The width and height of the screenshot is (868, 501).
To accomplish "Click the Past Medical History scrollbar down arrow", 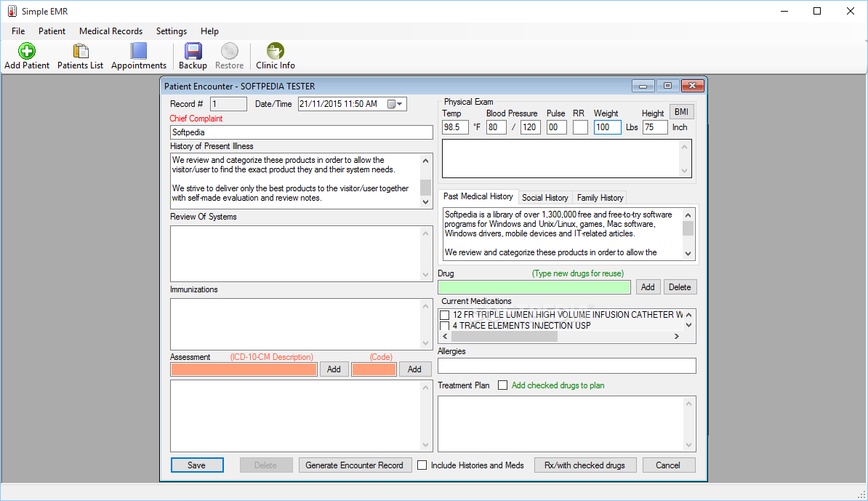I will [688, 254].
